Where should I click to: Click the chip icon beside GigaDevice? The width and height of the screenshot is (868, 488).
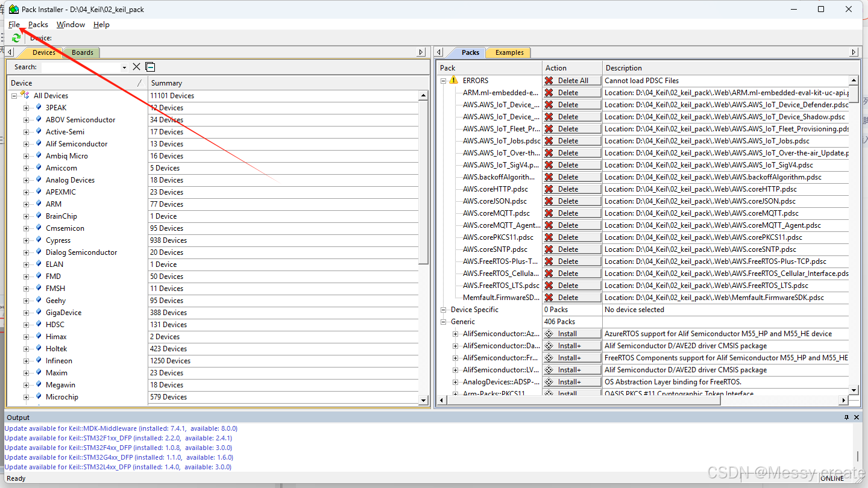[39, 312]
